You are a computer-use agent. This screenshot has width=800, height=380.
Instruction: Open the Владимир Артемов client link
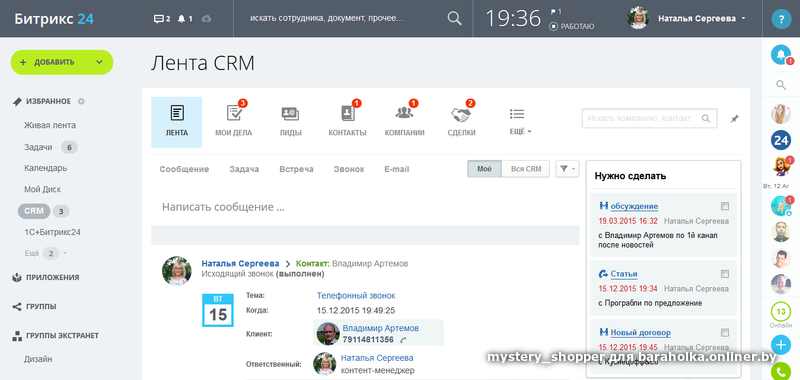(x=381, y=328)
